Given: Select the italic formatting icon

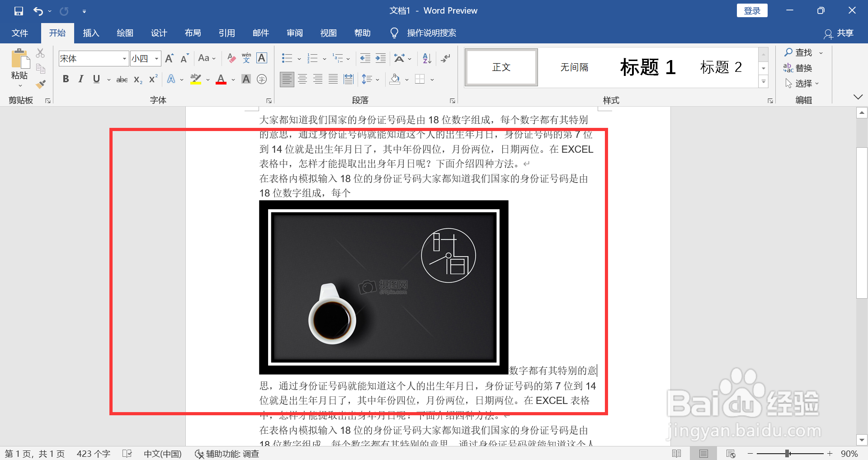Looking at the screenshot, I should [x=81, y=79].
